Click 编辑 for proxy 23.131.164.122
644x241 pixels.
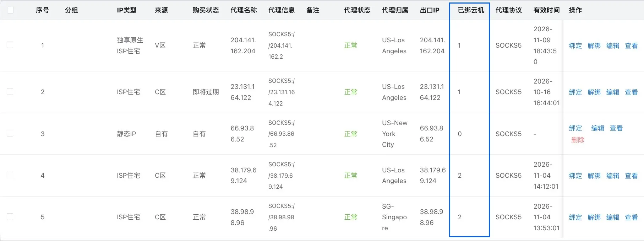click(613, 92)
